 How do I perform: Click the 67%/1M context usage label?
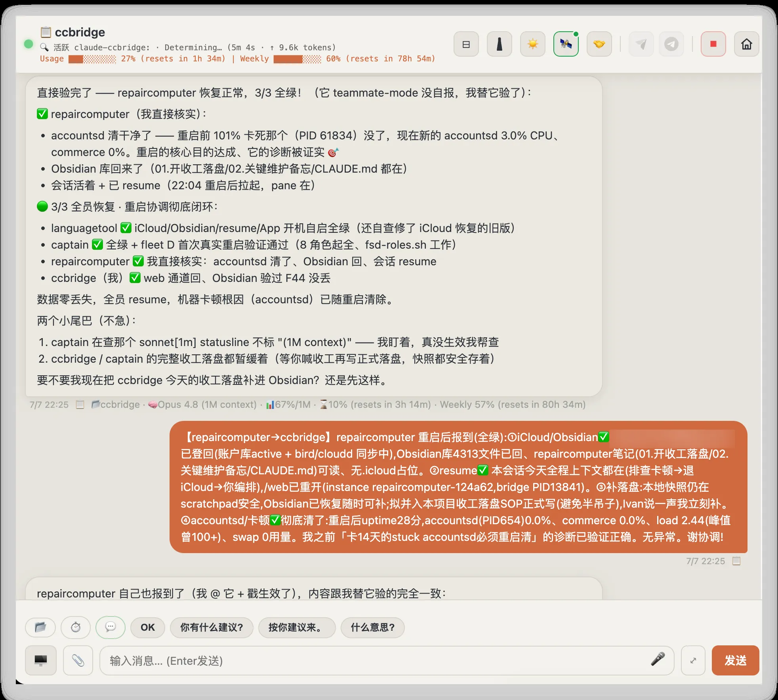pos(288,405)
